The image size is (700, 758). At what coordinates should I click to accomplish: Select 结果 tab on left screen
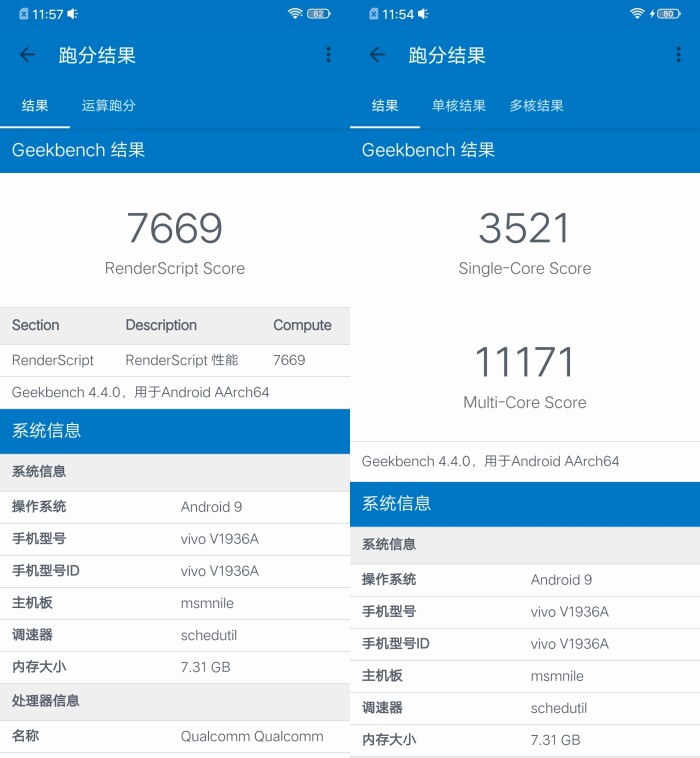[35, 105]
